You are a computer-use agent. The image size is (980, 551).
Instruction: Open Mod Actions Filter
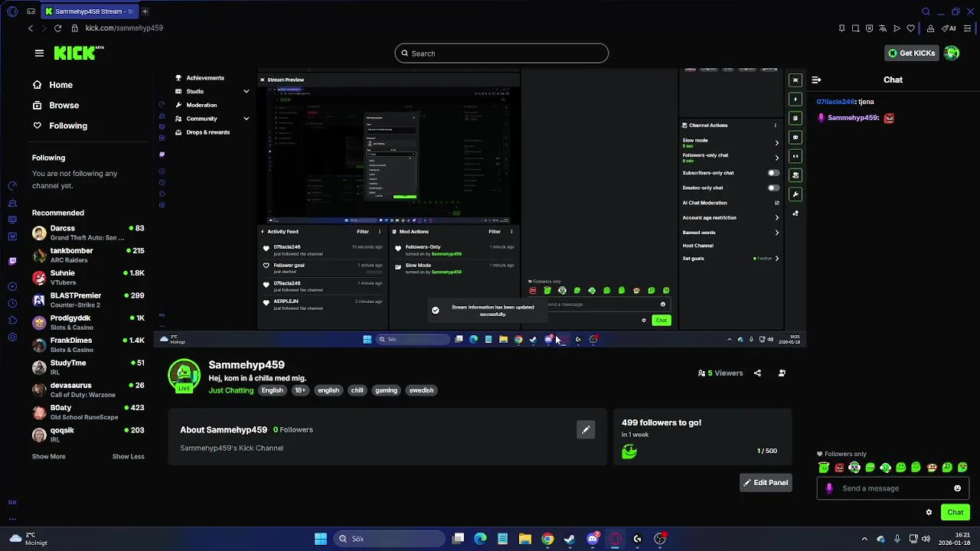tap(495, 231)
